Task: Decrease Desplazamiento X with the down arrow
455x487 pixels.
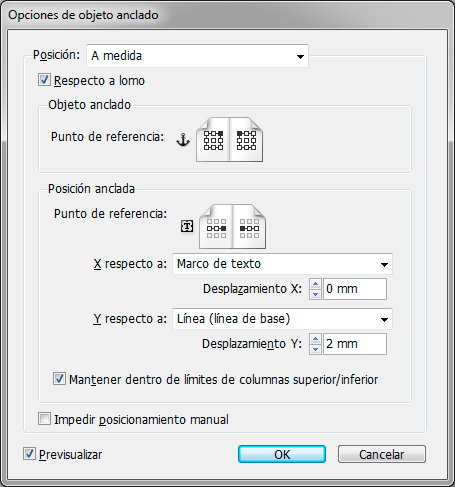Action: click(315, 294)
